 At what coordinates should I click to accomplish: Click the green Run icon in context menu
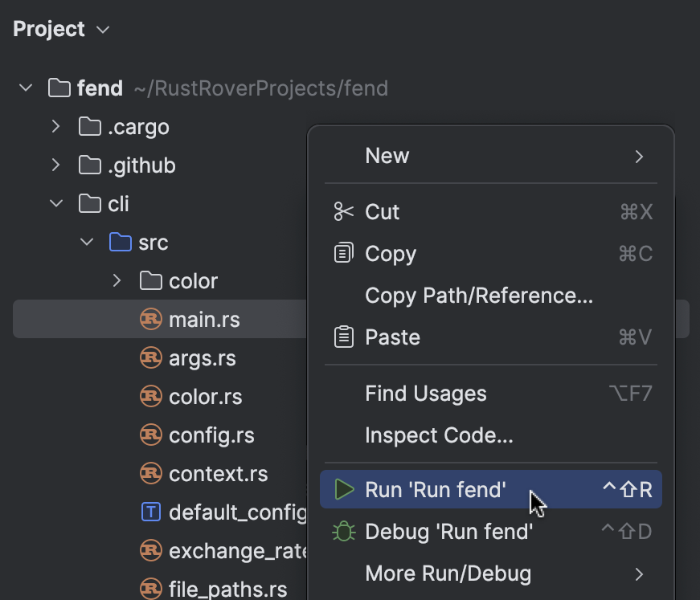pyautogui.click(x=344, y=489)
